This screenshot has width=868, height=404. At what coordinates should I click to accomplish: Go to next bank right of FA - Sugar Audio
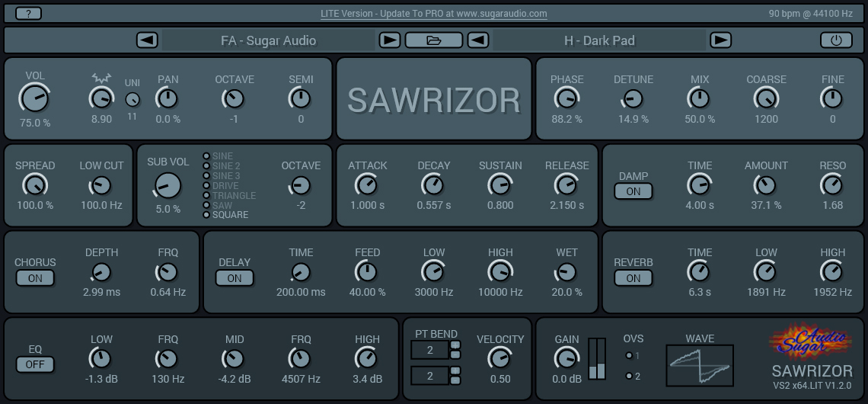(x=390, y=40)
